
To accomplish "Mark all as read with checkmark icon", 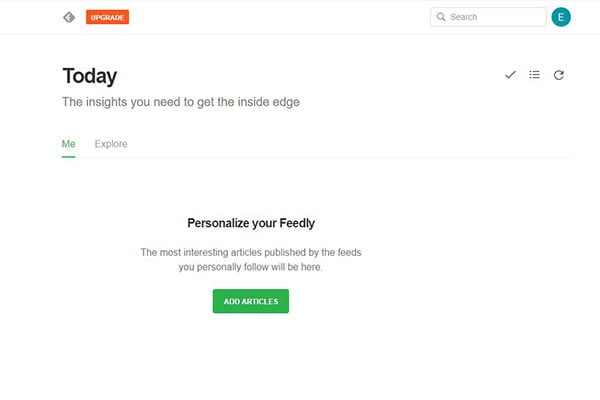I will click(x=510, y=75).
